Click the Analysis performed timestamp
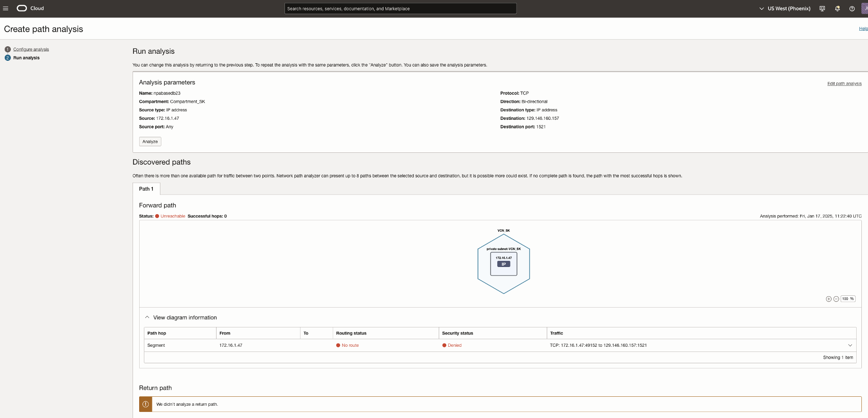The width and height of the screenshot is (868, 418). click(810, 216)
